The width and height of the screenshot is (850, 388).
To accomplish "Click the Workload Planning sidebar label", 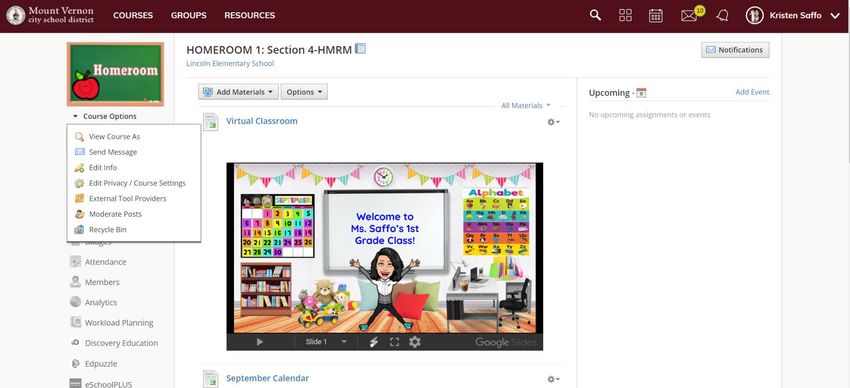I will coord(119,323).
